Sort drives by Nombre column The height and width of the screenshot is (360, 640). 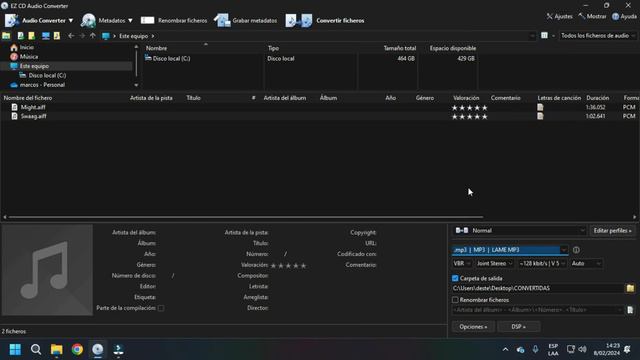[x=156, y=48]
